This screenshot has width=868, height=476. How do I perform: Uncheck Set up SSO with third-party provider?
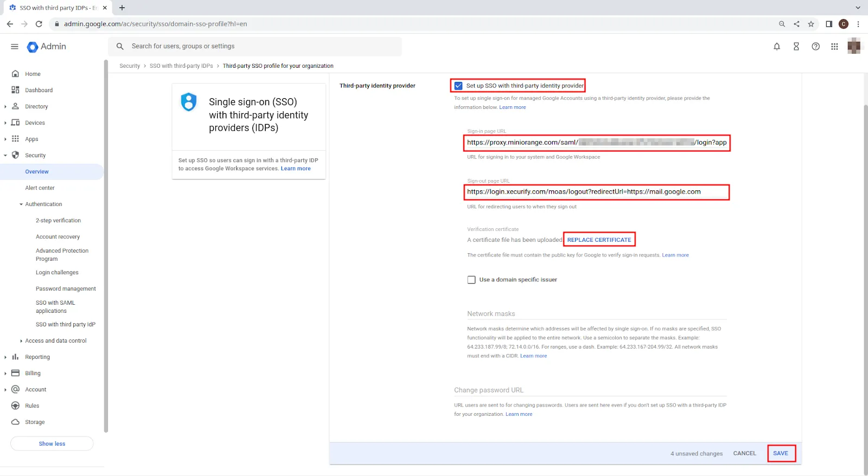458,86
